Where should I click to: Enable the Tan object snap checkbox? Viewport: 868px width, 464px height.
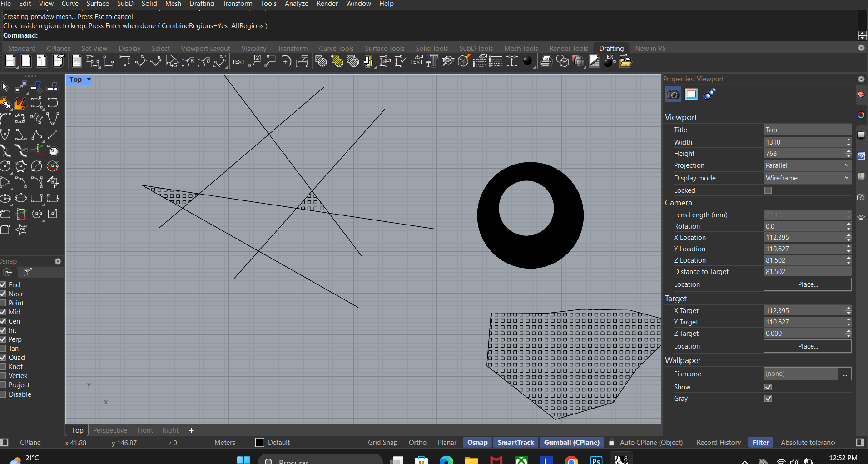click(3, 349)
